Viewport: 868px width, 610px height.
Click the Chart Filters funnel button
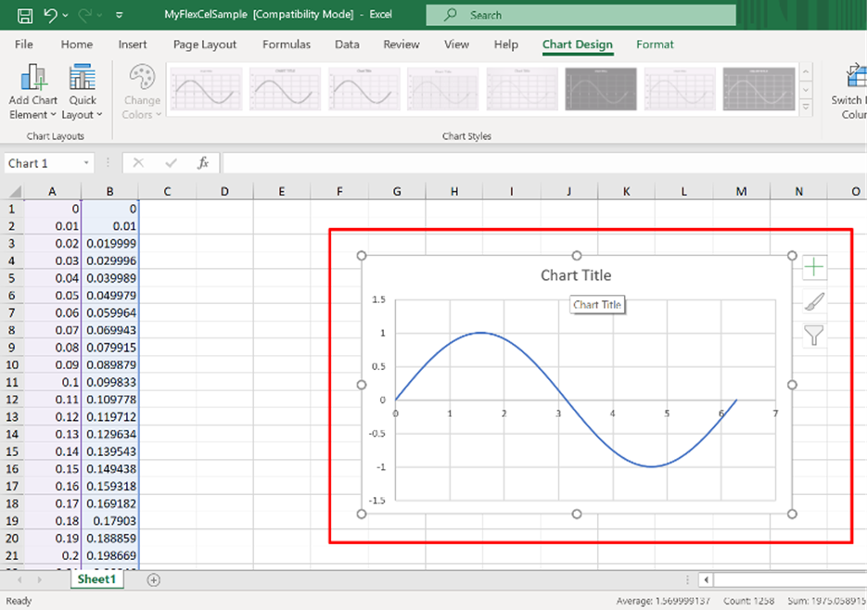[x=814, y=336]
